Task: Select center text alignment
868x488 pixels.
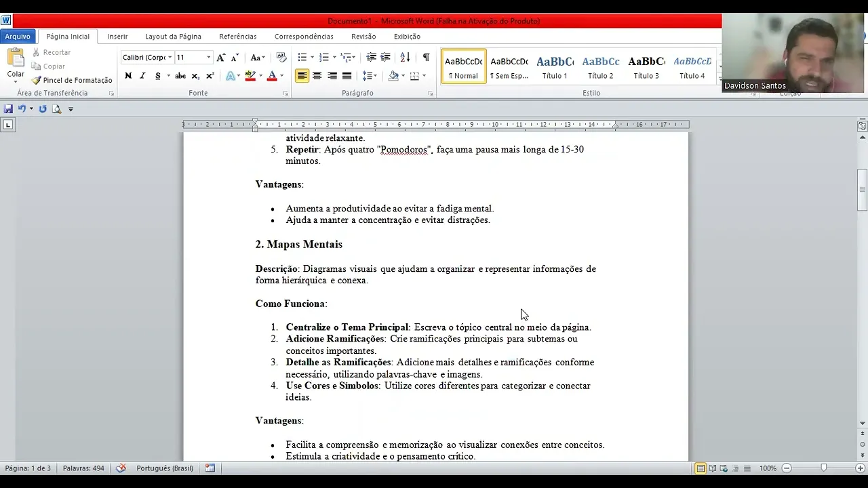Action: pos(317,76)
